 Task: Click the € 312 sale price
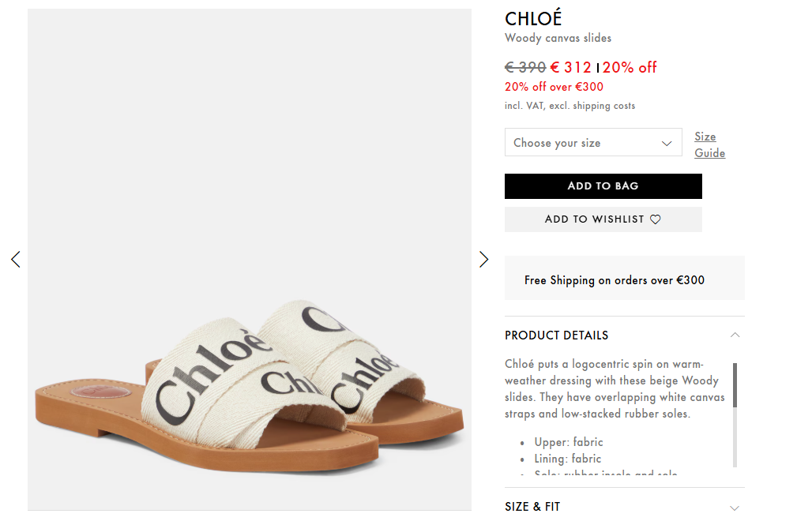click(x=571, y=67)
